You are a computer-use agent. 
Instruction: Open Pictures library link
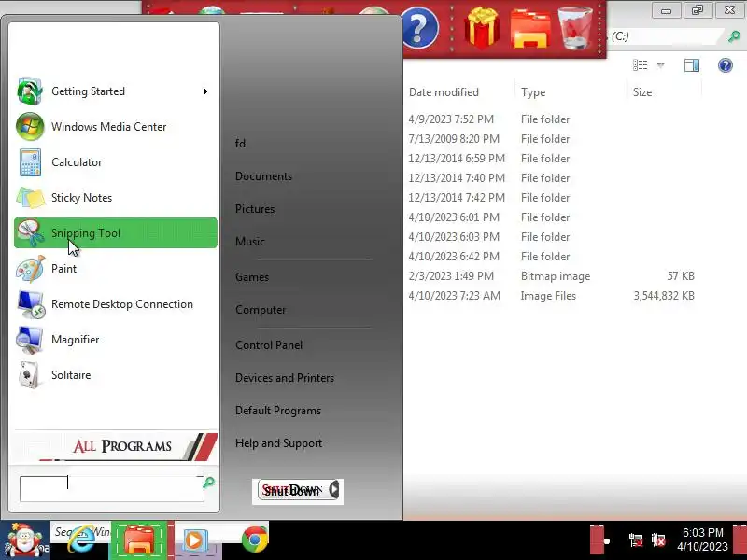255,209
